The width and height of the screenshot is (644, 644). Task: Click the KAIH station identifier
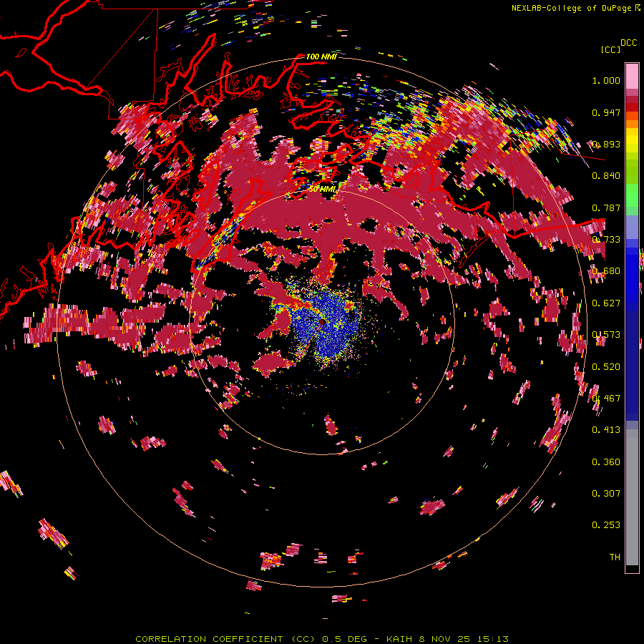pyautogui.click(x=400, y=639)
